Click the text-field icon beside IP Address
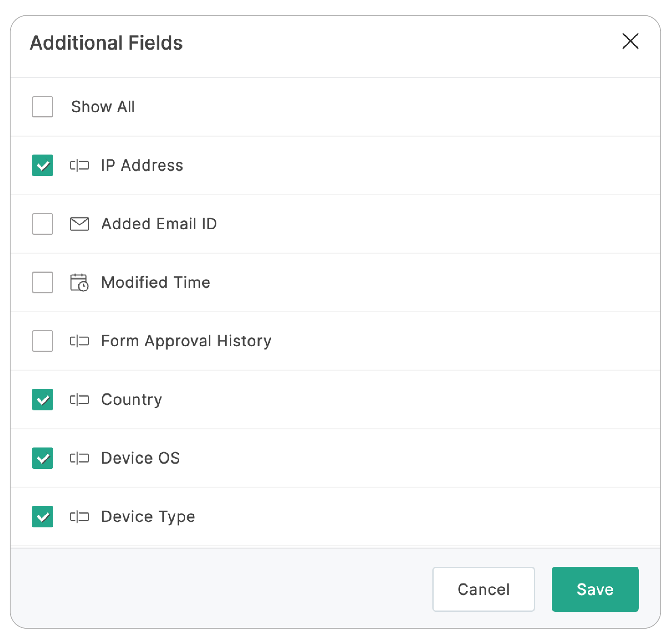 [80, 165]
